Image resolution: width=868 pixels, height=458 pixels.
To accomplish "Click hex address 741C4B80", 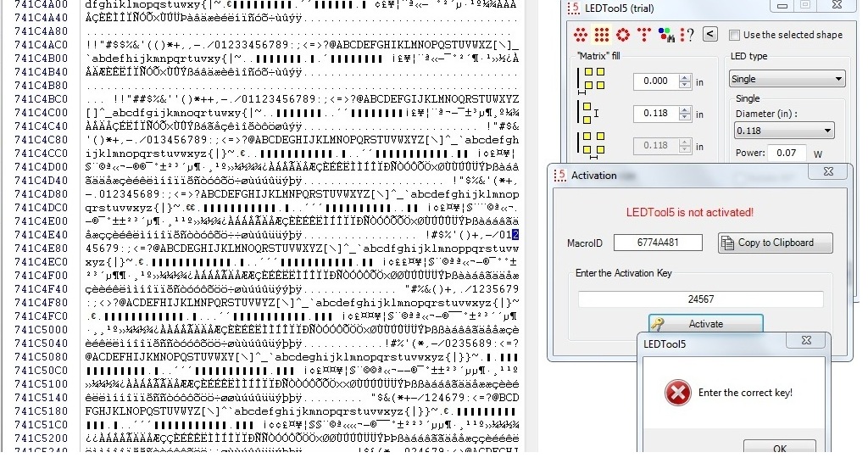I will (x=42, y=86).
